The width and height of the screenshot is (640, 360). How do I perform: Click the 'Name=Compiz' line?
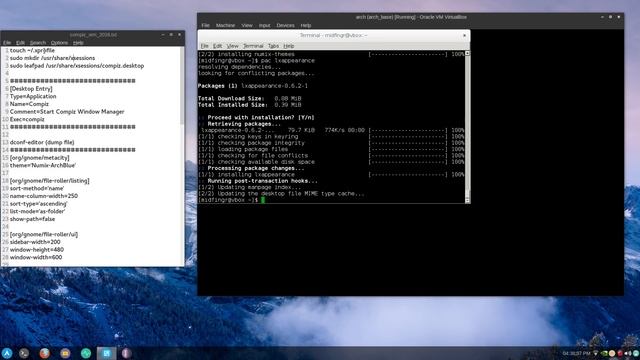coord(29,104)
